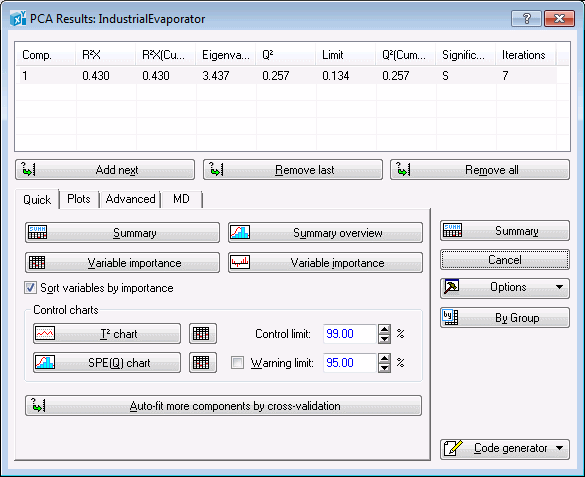
Task: Open the T² chart spreadsheet icon
Action: point(203,333)
